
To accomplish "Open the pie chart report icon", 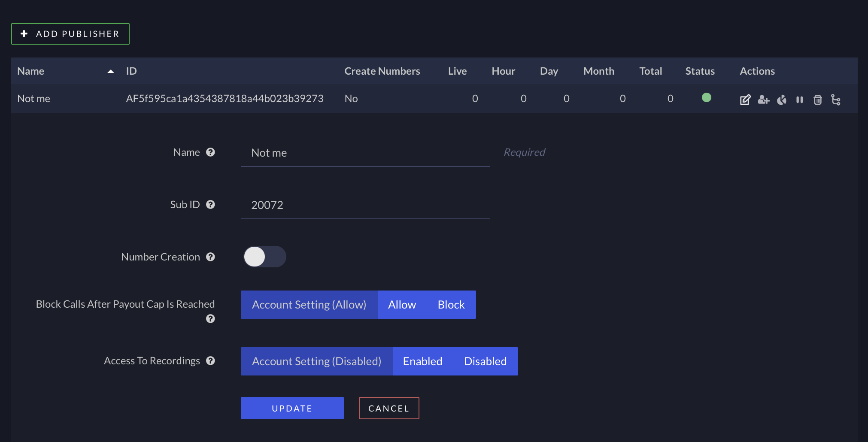I will coord(782,100).
